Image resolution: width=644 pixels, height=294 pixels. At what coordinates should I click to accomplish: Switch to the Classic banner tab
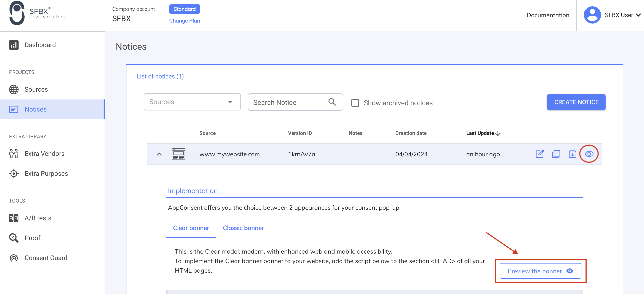coord(243,228)
